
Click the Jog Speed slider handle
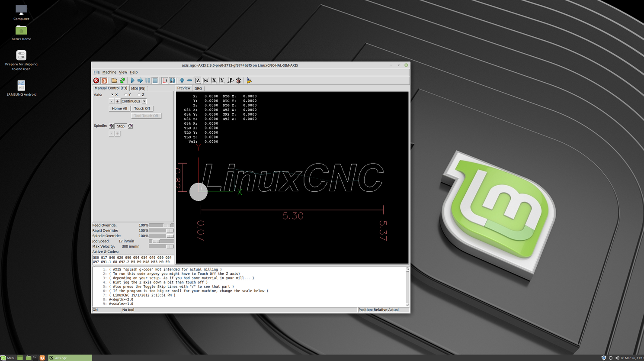(156, 241)
